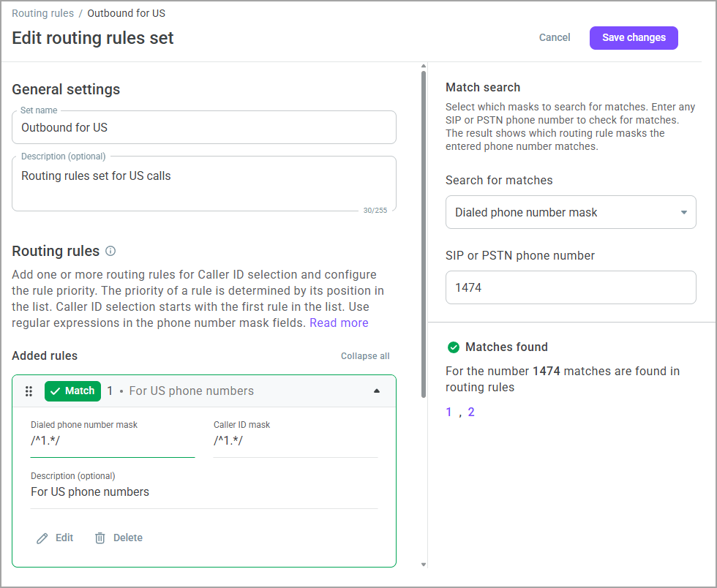Collapse rule 1 using the caret arrow
This screenshot has height=588, width=717.
[x=377, y=391]
